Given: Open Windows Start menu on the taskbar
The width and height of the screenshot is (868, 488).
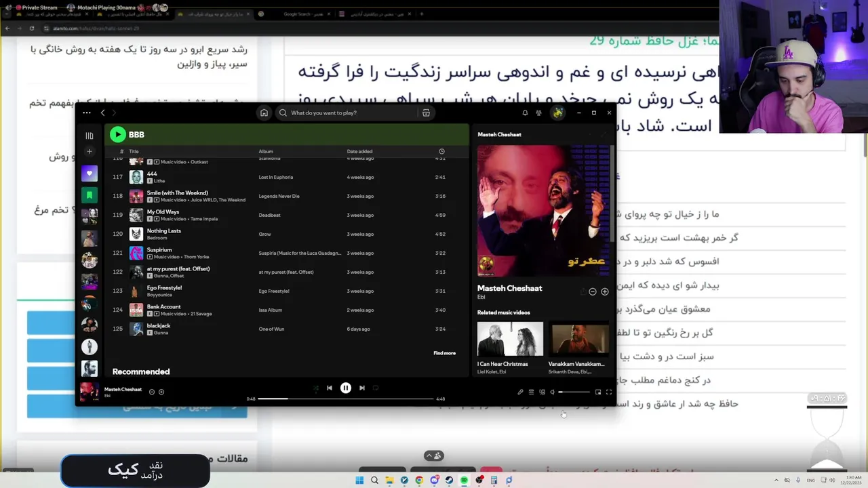Looking at the screenshot, I should click(x=359, y=481).
